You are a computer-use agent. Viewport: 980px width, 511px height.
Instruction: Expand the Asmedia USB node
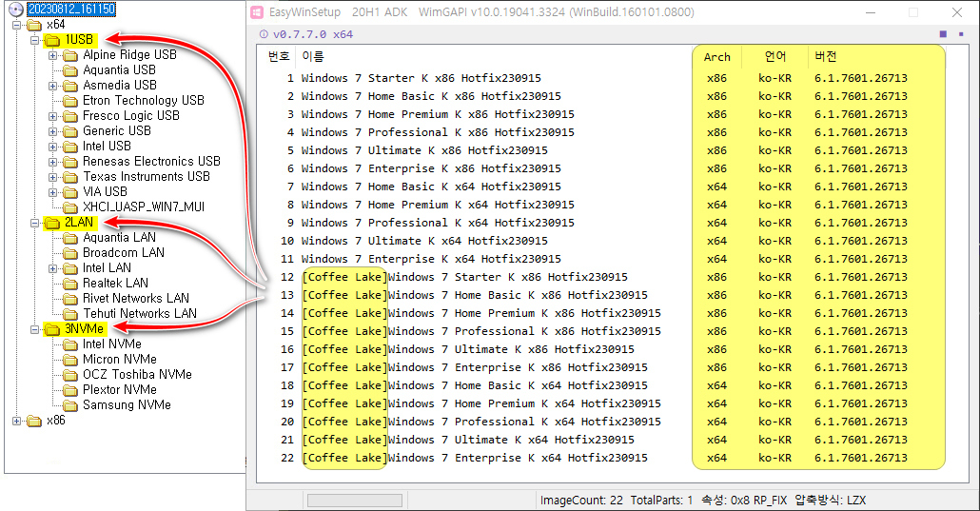(53, 86)
